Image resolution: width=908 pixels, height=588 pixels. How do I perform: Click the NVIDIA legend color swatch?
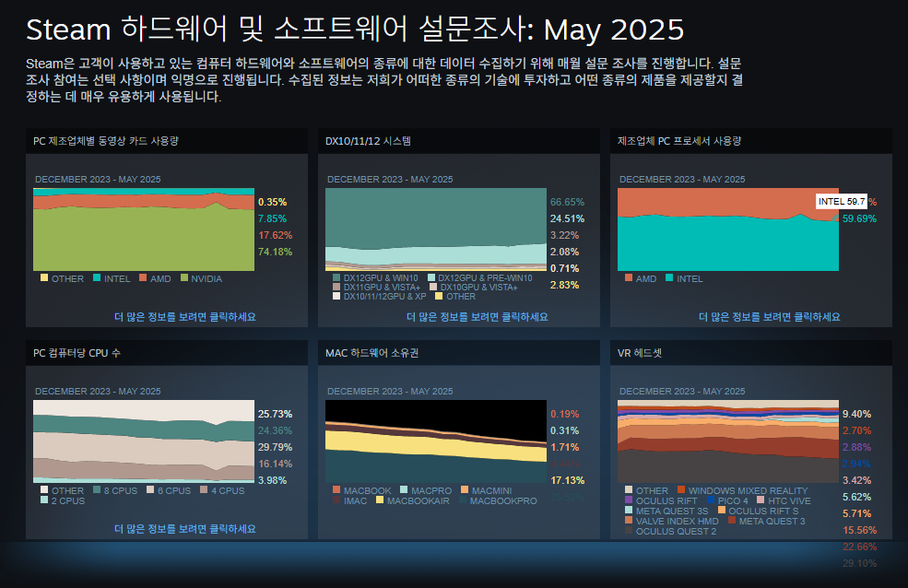184,277
